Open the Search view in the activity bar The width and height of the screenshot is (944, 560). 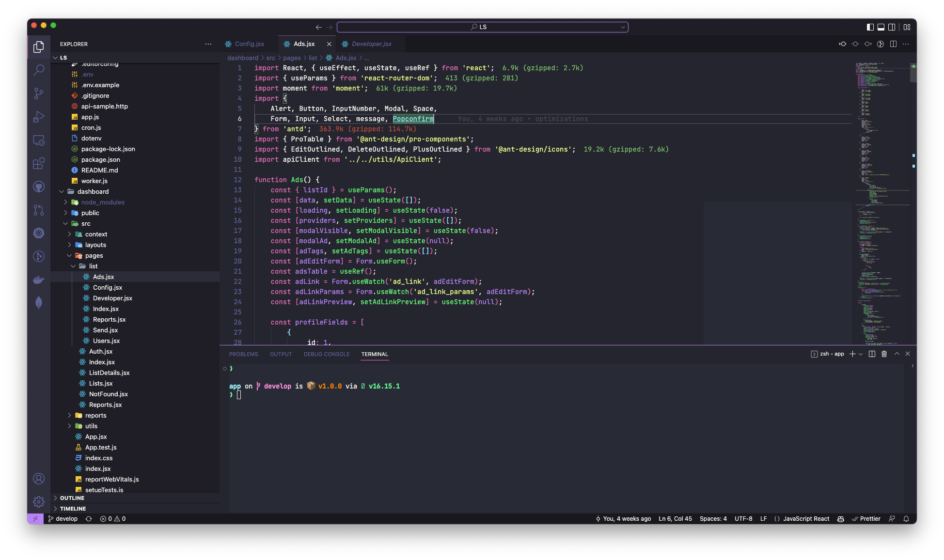[39, 70]
